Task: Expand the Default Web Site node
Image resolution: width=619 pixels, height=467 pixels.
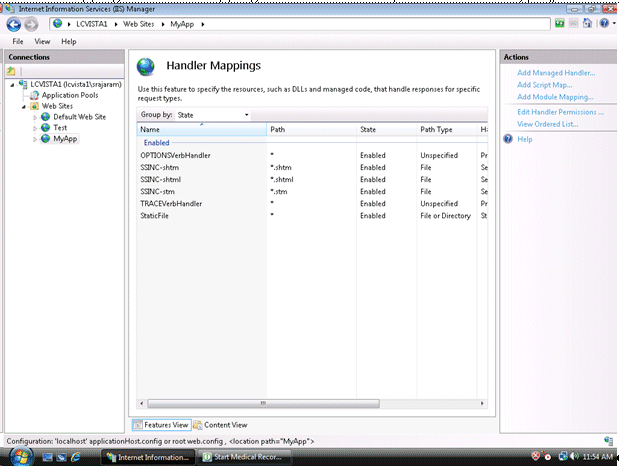Action: point(35,117)
